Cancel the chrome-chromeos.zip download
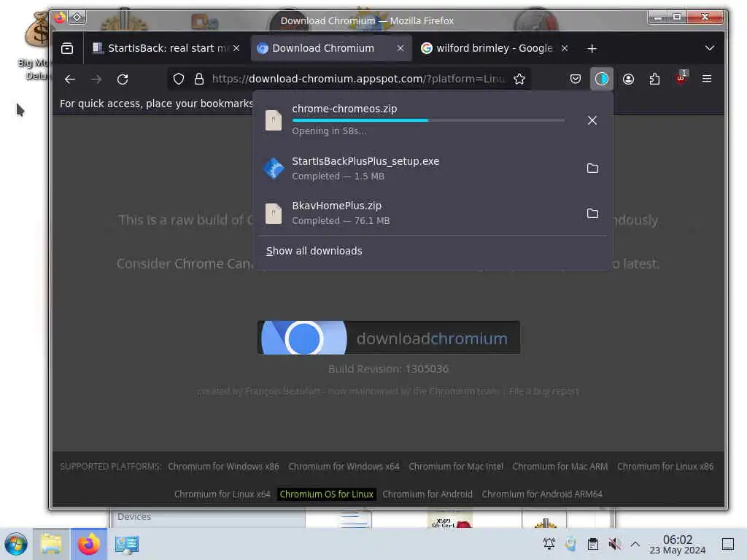Viewport: 747px width, 560px height. pos(592,120)
